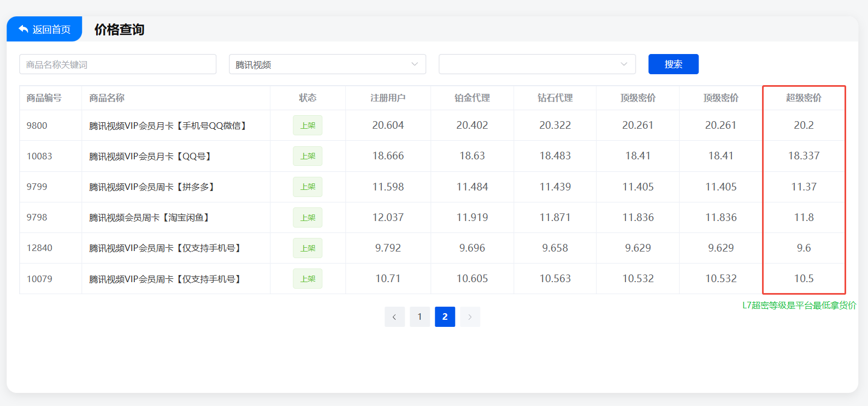This screenshot has width=868, height=406.
Task: Focus the 商品名称关键词 search input
Action: click(117, 64)
